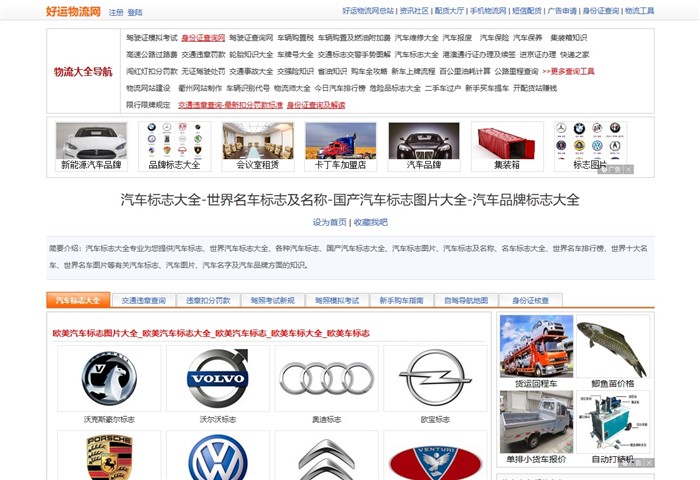Open the 交通违章查询-最新扣分罚款标准 link
This screenshot has height=480, width=700.
pos(230,105)
